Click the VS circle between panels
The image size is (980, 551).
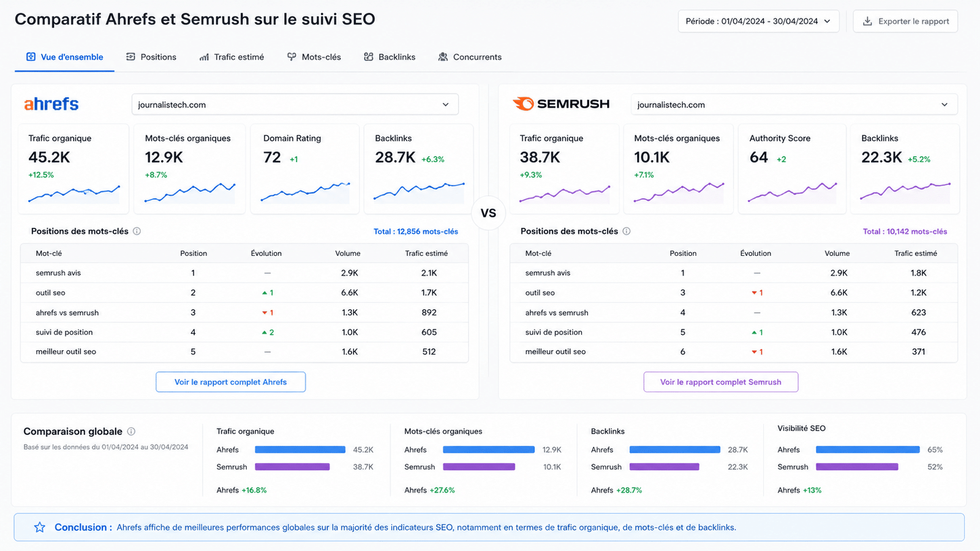pos(488,213)
